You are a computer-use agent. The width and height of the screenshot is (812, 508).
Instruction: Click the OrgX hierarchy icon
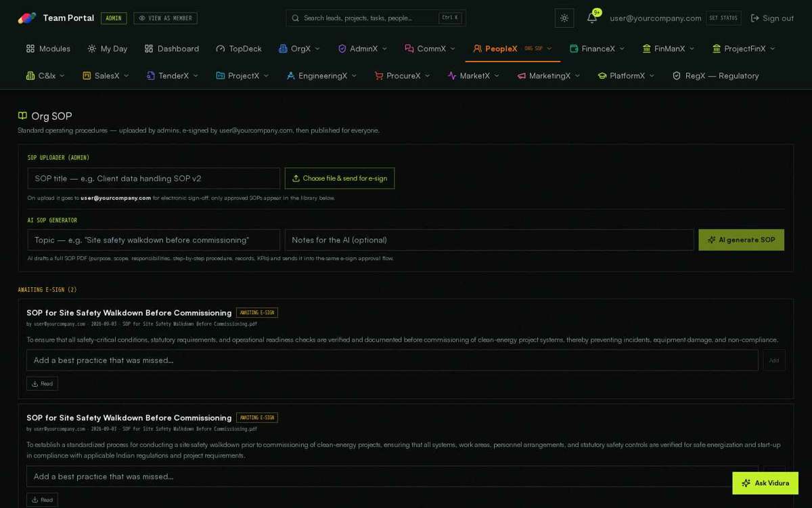tap(283, 49)
